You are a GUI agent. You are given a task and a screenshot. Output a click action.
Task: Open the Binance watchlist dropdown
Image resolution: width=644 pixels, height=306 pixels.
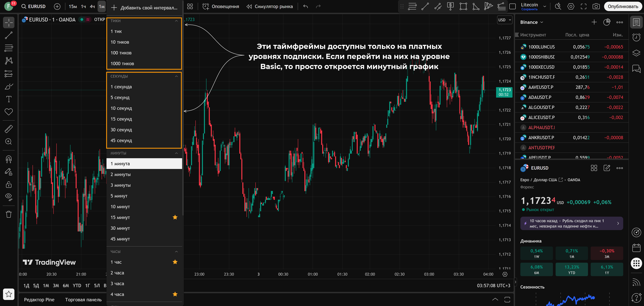point(531,22)
